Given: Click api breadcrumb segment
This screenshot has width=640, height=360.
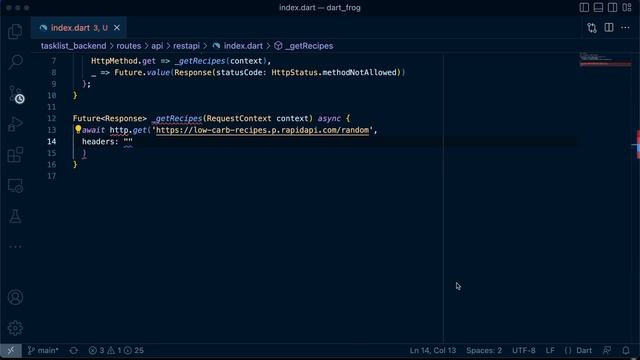Looking at the screenshot, I should [x=157, y=46].
